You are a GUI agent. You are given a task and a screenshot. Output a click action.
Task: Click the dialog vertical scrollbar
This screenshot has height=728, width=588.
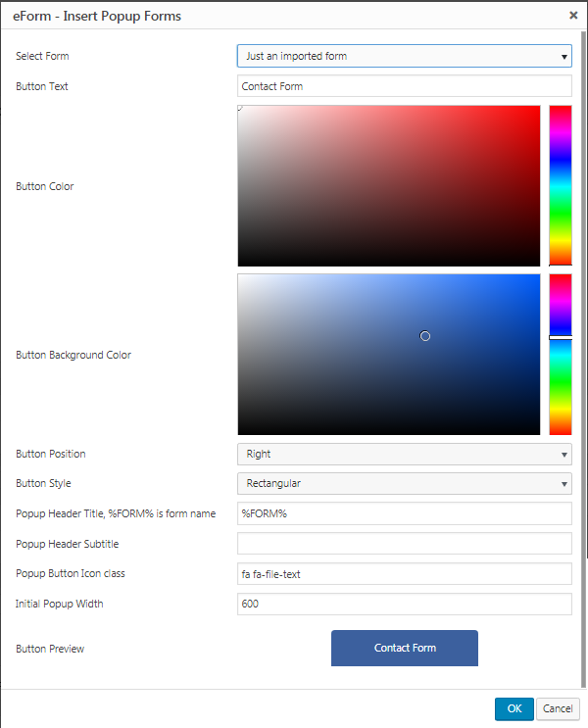[x=584, y=359]
